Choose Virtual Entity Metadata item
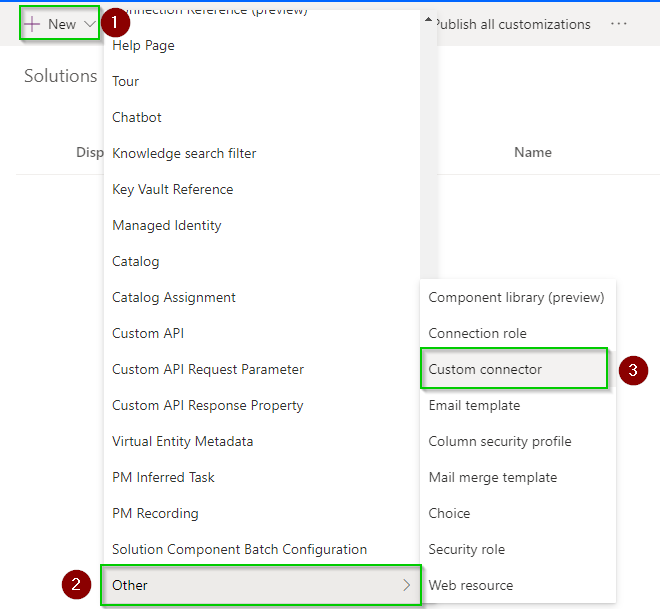Screen dimensions: 660x609 182,441
